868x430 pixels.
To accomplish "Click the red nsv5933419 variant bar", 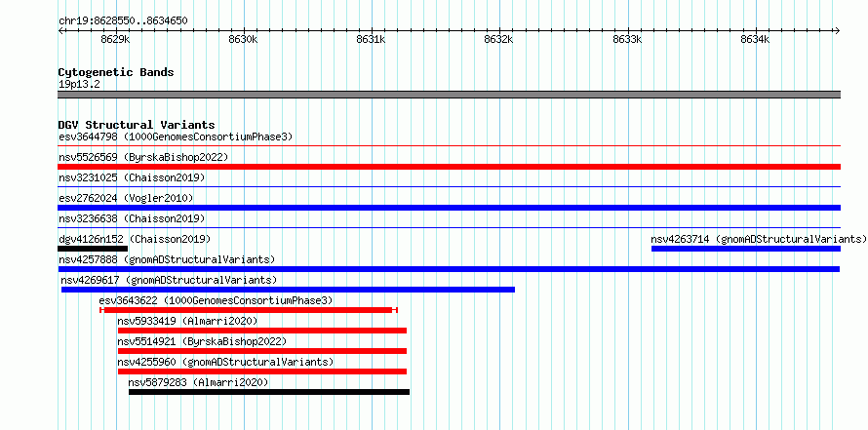I will 262,331.
